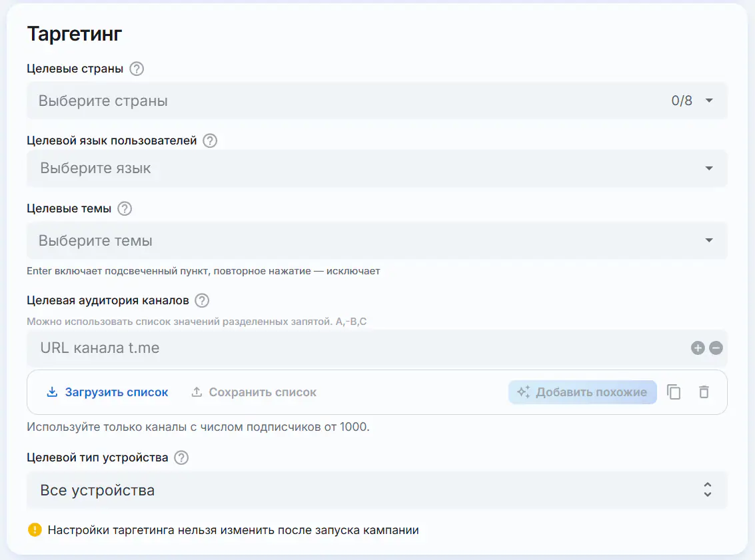The width and height of the screenshot is (755, 560).
Task: Expand the Выберите язык dropdown
Action: pyautogui.click(x=377, y=168)
